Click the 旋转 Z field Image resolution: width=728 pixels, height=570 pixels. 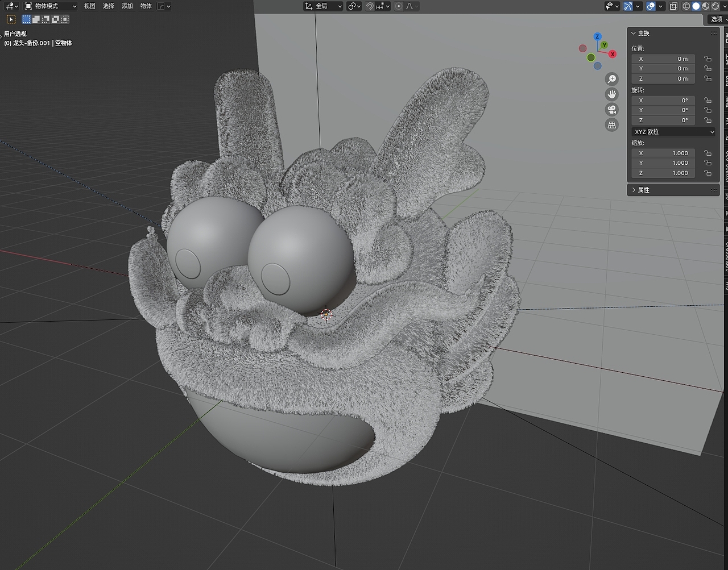point(663,120)
